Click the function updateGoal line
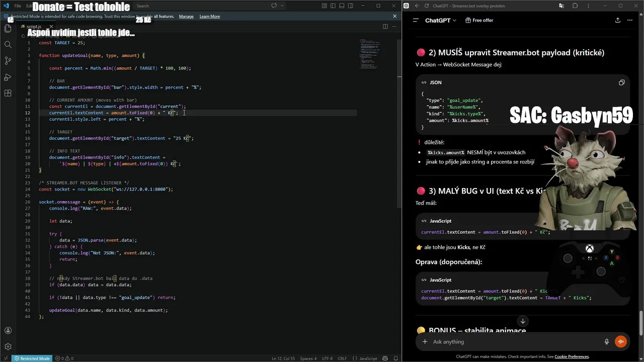Image resolution: width=644 pixels, height=362 pixels. [92, 55]
